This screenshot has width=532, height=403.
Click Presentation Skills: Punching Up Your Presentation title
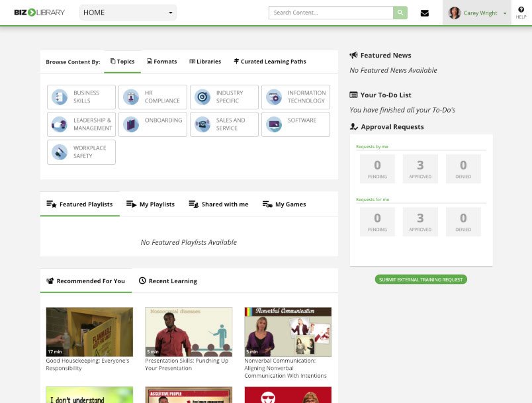187,365
